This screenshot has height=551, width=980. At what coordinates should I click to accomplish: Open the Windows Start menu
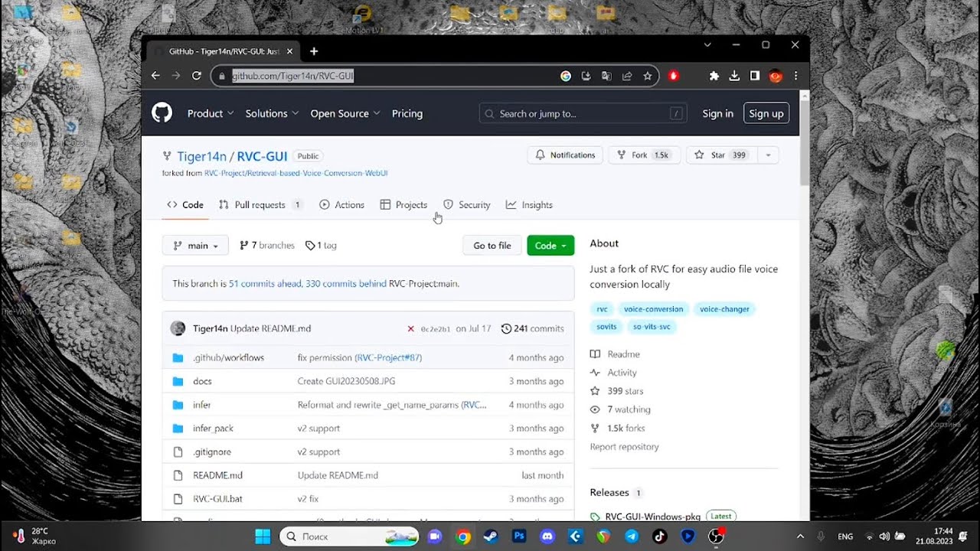(263, 536)
